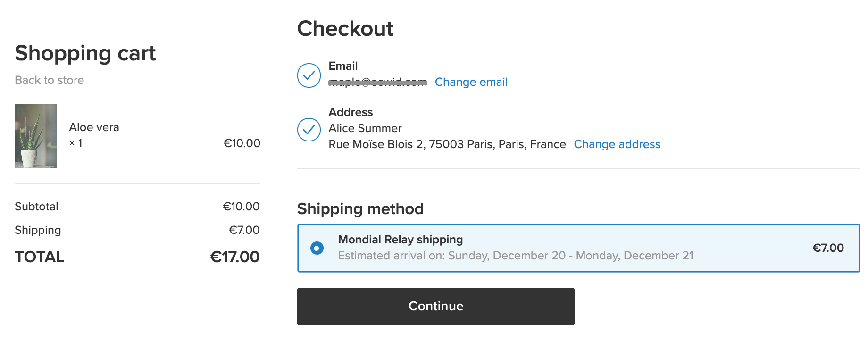Click the €7.00 price in shipping option
Viewport: 868px width, 349px height.
pos(828,248)
